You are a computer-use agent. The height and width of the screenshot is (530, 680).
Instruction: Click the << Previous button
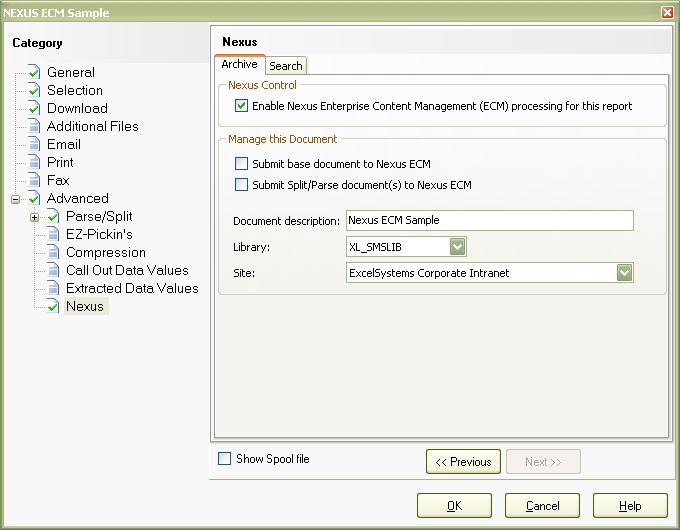(463, 461)
